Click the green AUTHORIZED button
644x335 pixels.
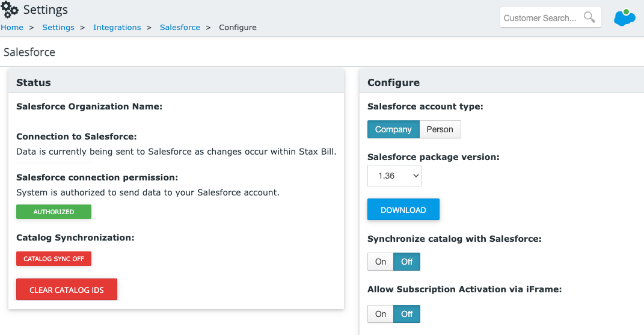[54, 212]
